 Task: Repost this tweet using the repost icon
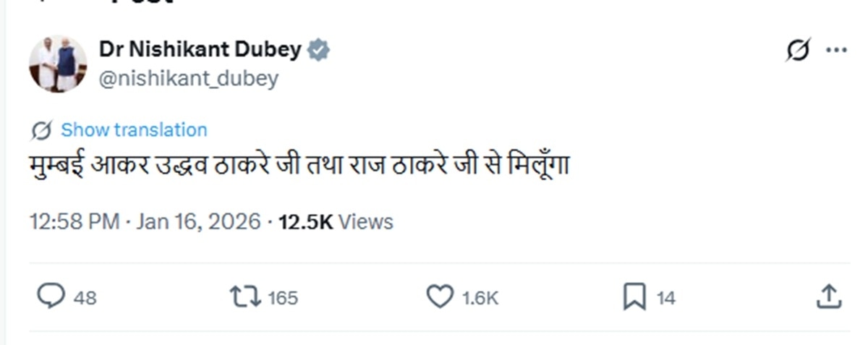click(244, 297)
